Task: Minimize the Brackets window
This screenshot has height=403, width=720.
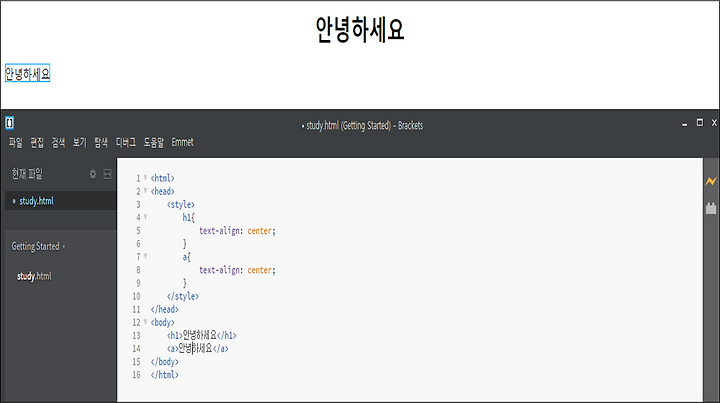Action: 684,123
